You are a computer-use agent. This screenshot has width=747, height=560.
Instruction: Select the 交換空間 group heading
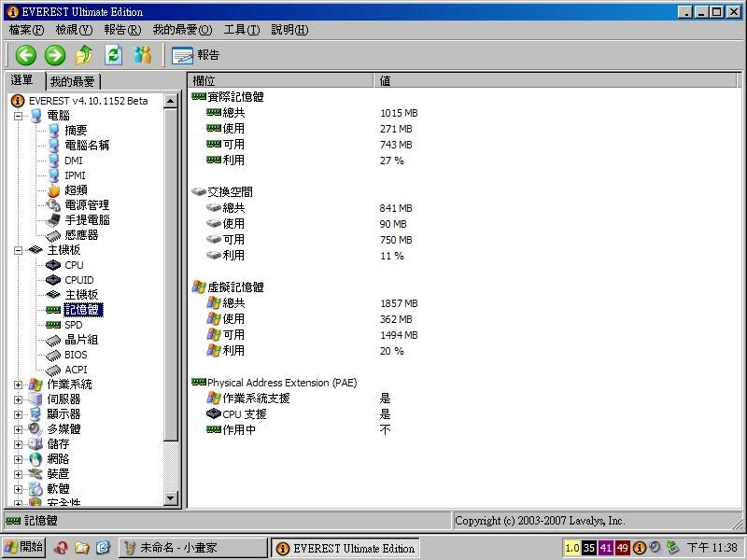(230, 192)
